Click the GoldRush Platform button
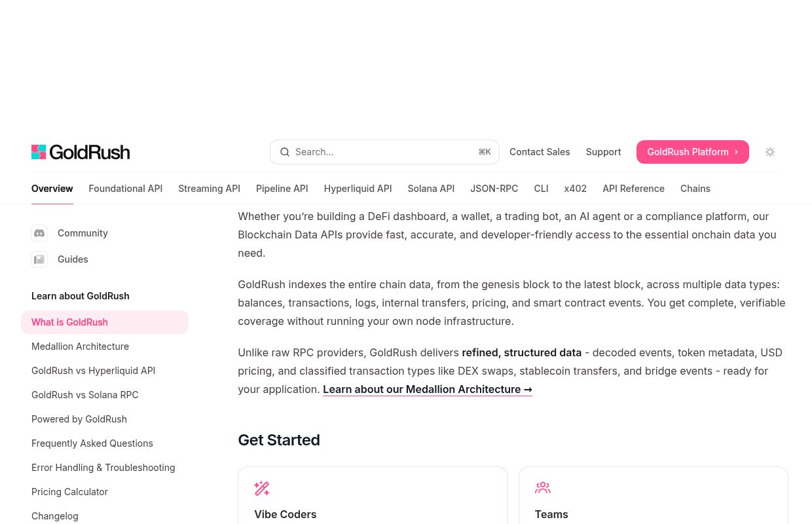Screen dimensions: 812x524 (693, 152)
